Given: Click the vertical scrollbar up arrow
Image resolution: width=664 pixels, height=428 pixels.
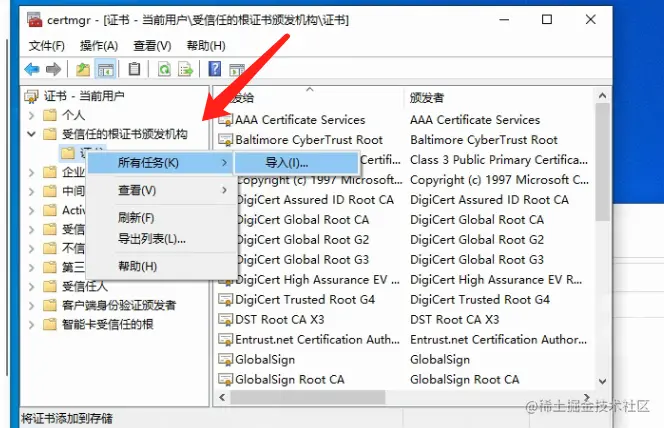Looking at the screenshot, I should click(x=602, y=96).
